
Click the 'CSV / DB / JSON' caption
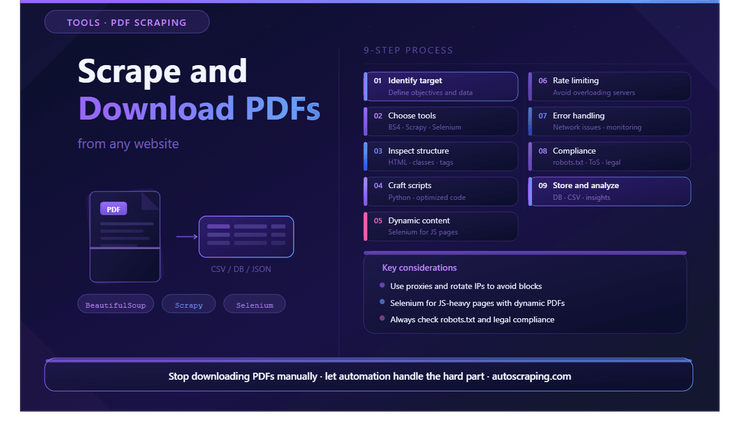click(x=241, y=269)
